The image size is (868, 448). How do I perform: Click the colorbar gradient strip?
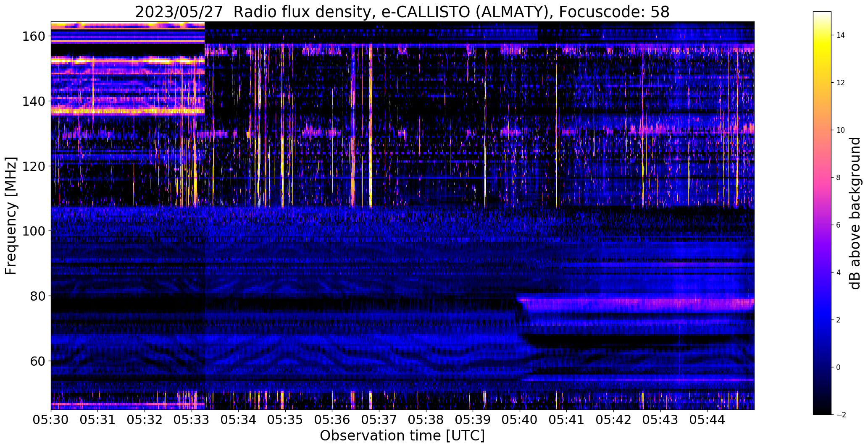[x=822, y=213]
